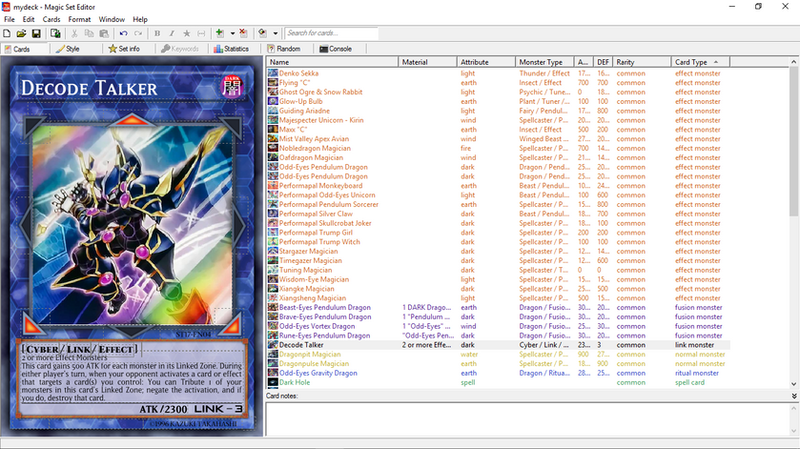800x449 pixels.
Task: Open a set file with the folder icon
Action: 21,34
